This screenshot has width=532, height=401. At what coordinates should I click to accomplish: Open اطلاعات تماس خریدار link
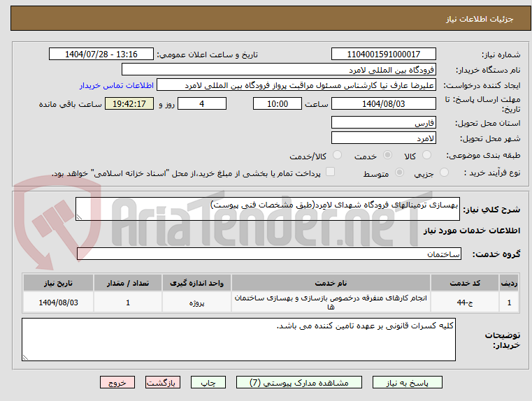[117, 85]
